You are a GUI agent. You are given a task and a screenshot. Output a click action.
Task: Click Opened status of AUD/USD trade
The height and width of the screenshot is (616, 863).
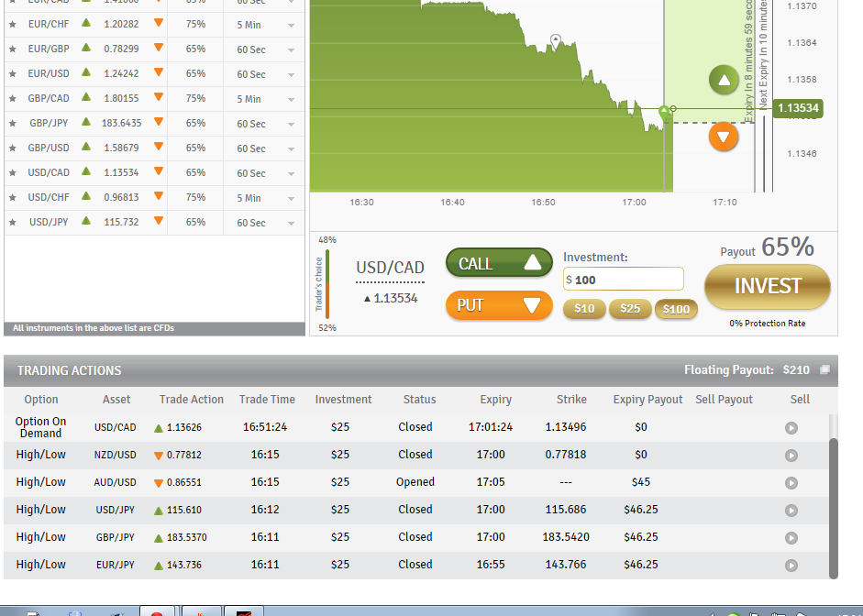pos(415,482)
